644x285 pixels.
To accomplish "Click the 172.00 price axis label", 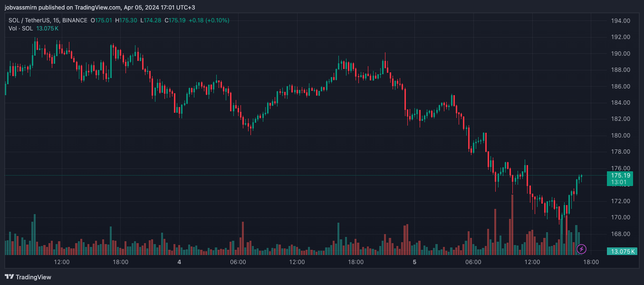I will tap(621, 201).
